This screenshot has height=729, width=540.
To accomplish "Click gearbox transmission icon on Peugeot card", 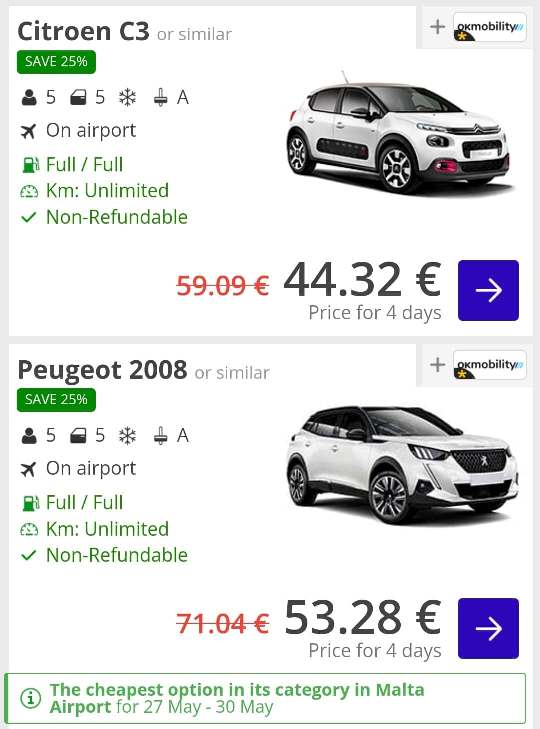I will tap(160, 436).
